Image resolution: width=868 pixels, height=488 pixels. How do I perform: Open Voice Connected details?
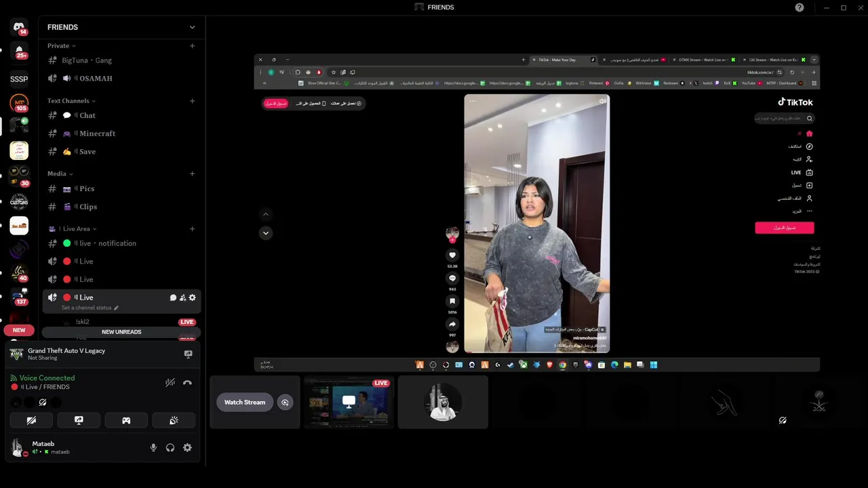(47, 378)
